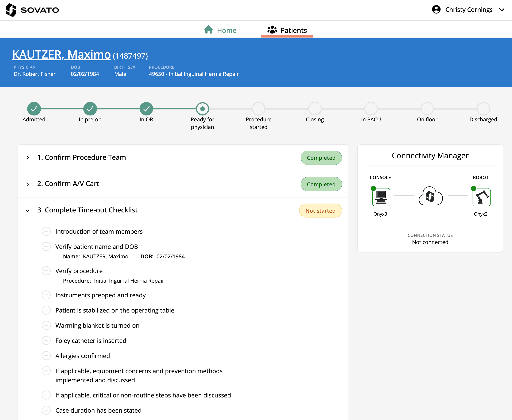Select the Patients tab

(x=287, y=30)
